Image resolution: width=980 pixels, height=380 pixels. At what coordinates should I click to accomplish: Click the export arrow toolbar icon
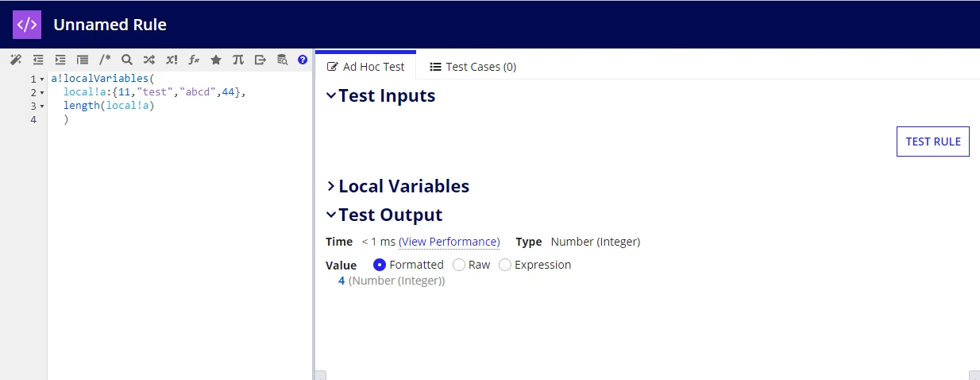click(x=260, y=60)
